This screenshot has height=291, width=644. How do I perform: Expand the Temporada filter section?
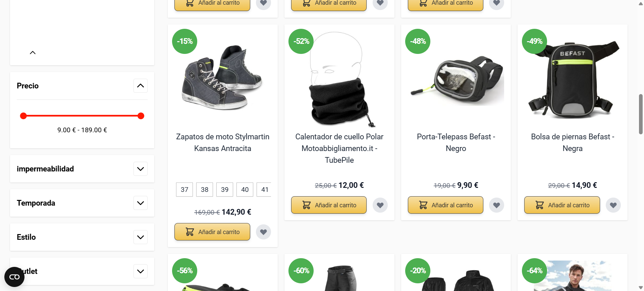[x=141, y=203]
